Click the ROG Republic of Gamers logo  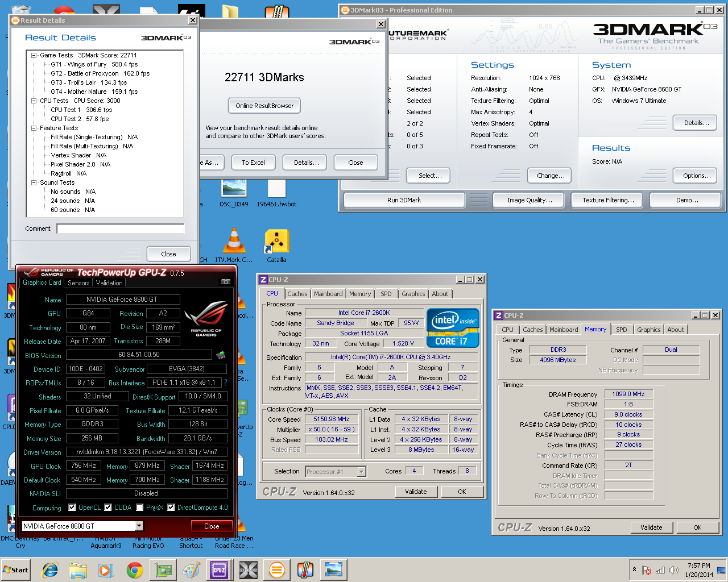pos(206,319)
